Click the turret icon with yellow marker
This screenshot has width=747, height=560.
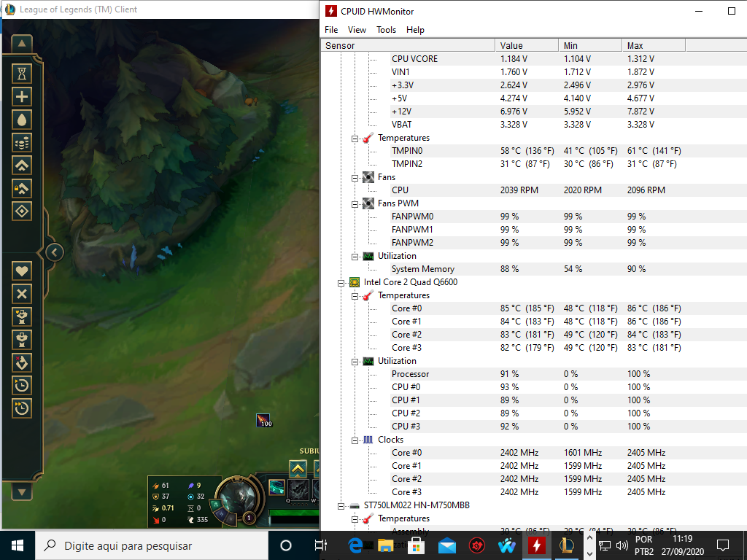point(22,316)
